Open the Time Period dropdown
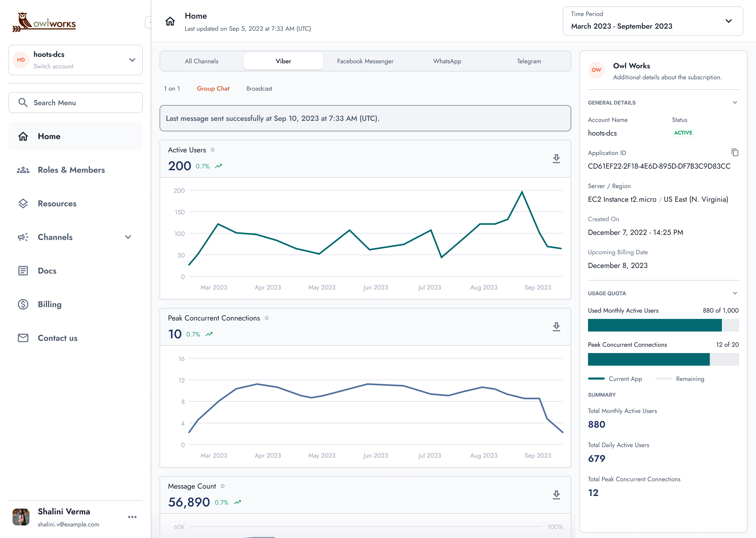Screen dimensions: 756x538 point(652,21)
